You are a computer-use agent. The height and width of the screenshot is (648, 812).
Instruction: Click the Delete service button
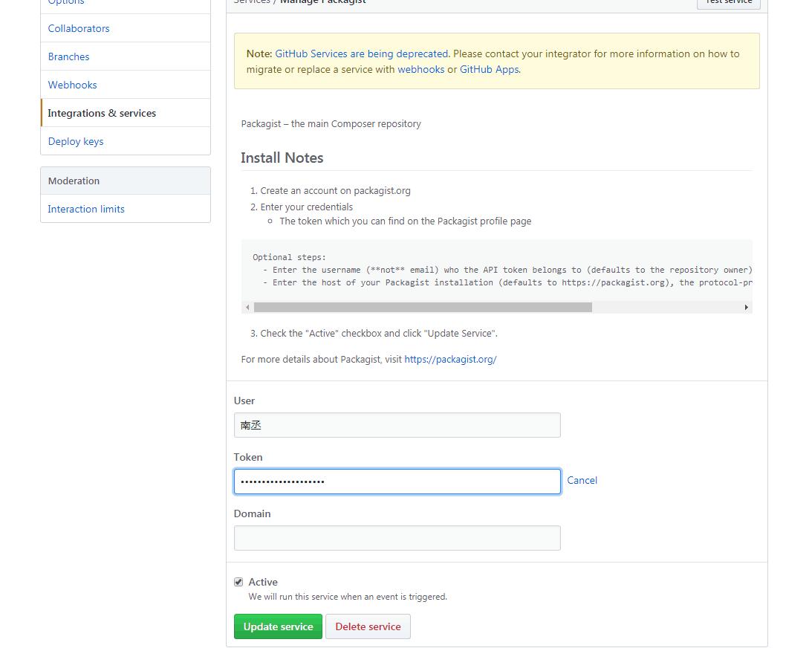pos(368,626)
